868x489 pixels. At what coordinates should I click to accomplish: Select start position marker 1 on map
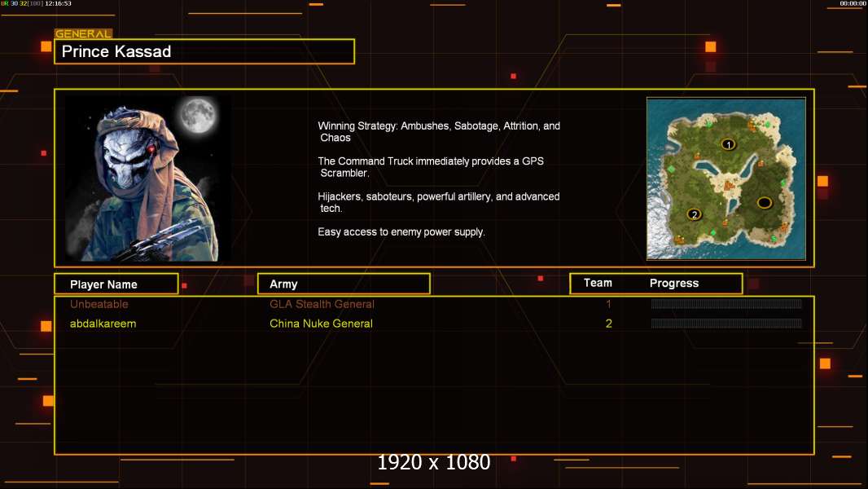729,144
